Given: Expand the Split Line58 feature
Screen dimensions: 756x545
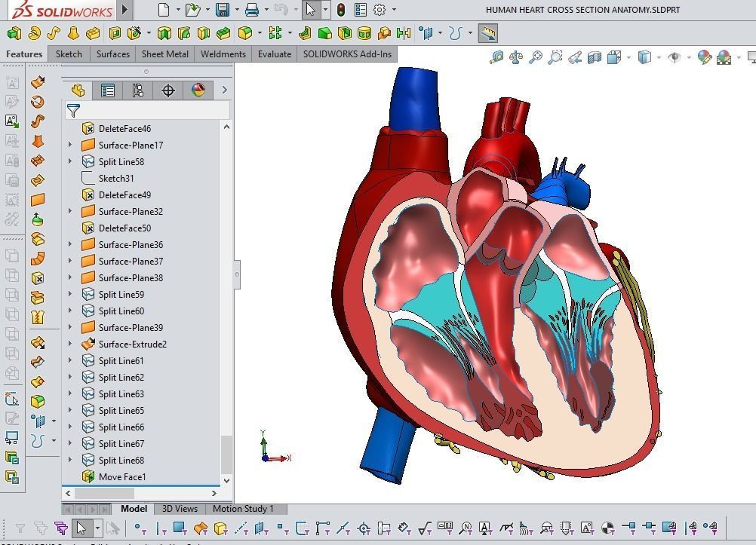Looking at the screenshot, I should pos(70,161).
